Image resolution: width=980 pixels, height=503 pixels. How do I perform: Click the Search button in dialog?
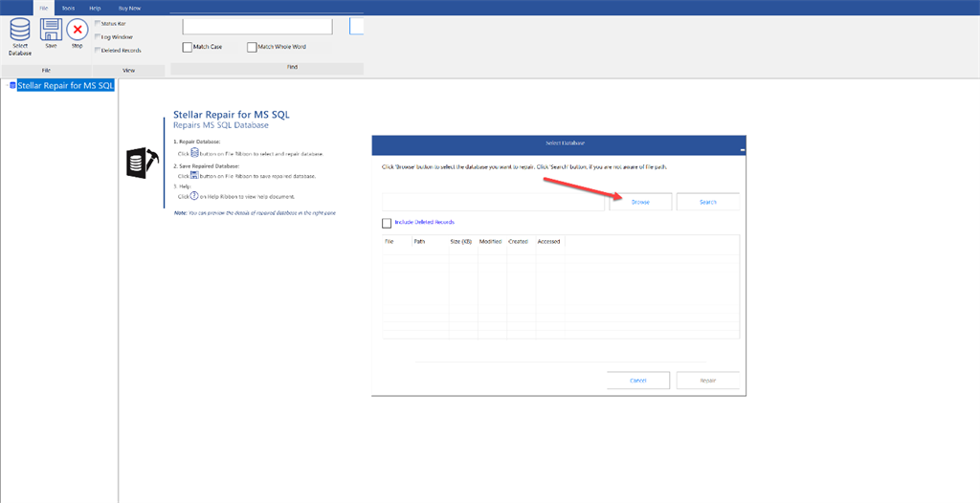(x=708, y=202)
